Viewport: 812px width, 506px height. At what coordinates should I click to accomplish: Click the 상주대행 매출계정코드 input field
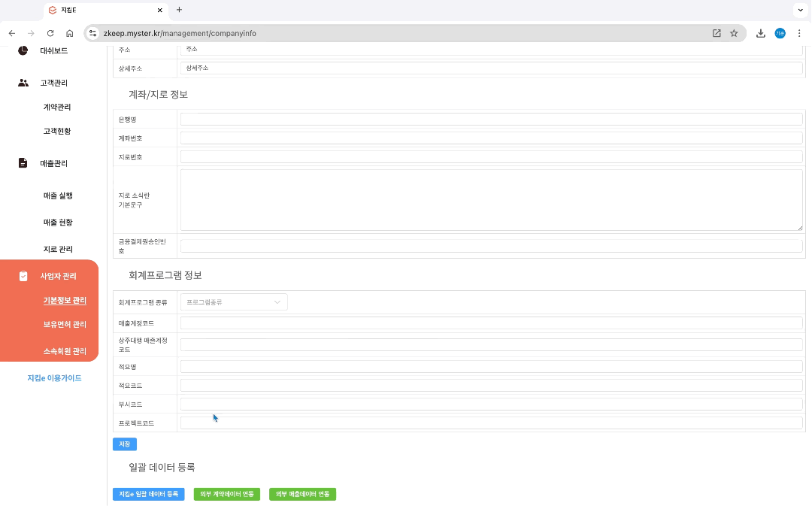[492, 344]
